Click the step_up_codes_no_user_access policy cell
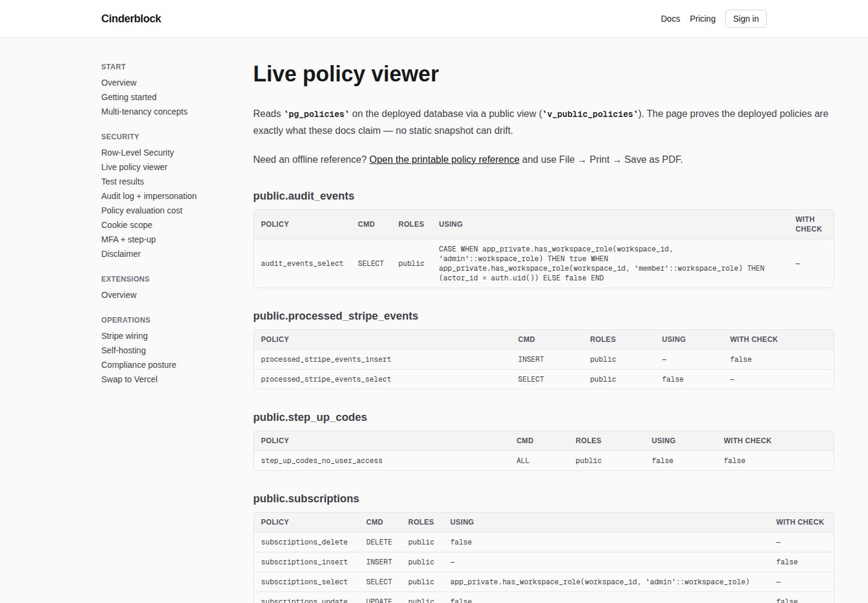 (322, 461)
